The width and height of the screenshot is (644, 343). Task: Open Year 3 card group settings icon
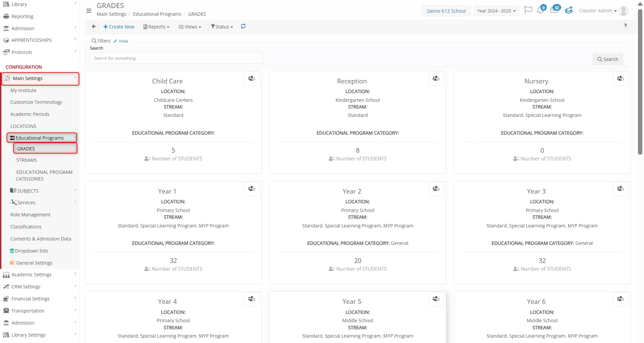coord(621,189)
